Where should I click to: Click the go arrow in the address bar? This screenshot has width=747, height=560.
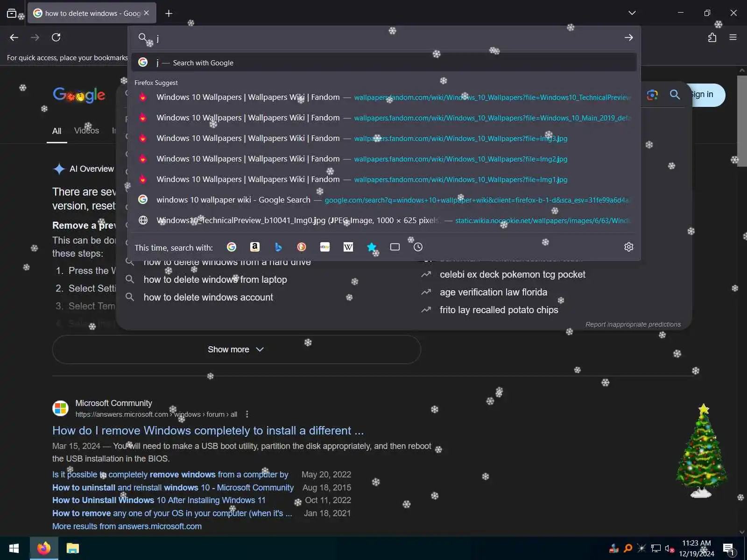(629, 37)
